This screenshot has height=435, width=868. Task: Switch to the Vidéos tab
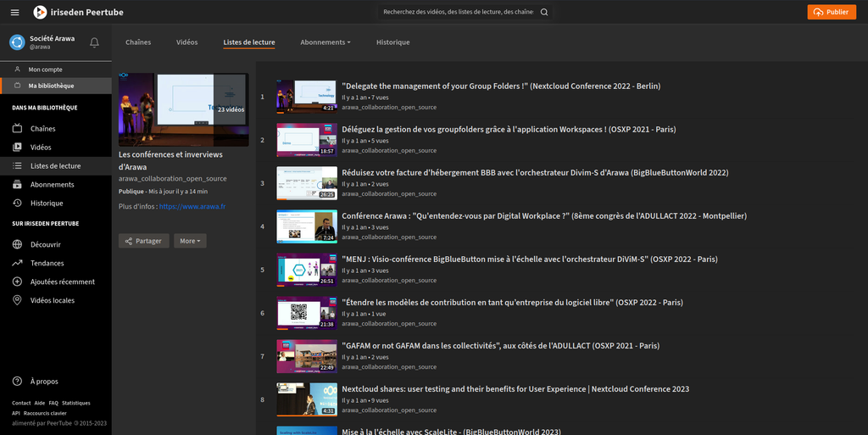point(187,42)
